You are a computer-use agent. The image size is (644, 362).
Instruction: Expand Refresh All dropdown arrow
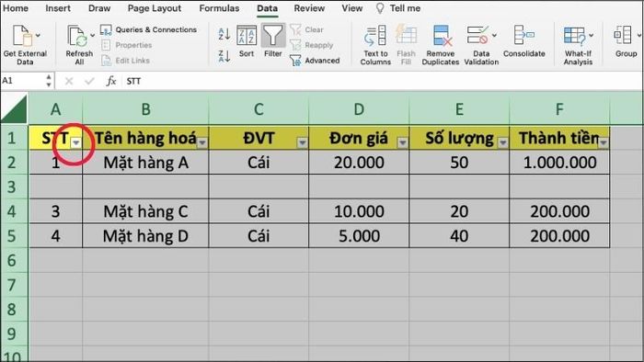point(92,36)
